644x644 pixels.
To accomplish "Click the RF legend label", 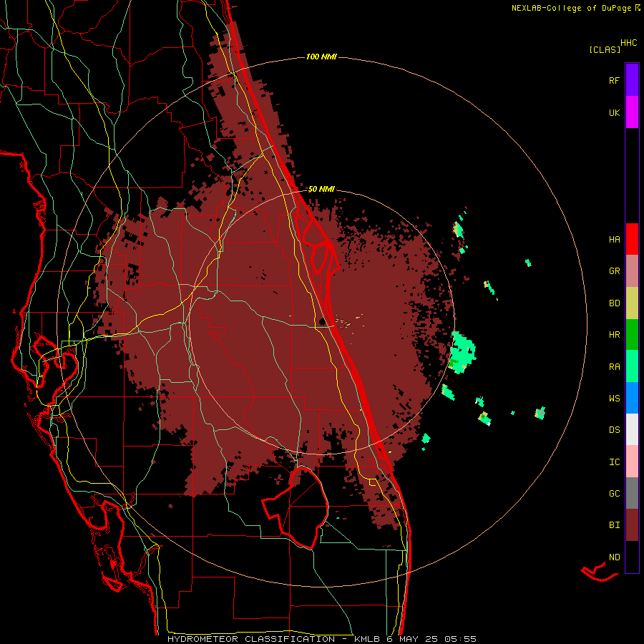I will [x=614, y=81].
